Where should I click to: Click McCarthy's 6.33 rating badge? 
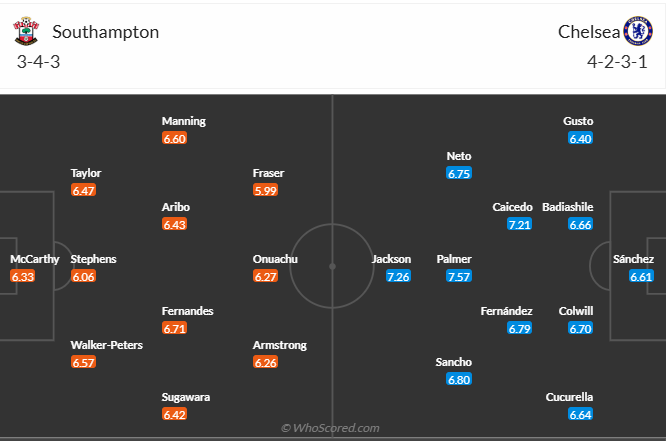[22, 276]
